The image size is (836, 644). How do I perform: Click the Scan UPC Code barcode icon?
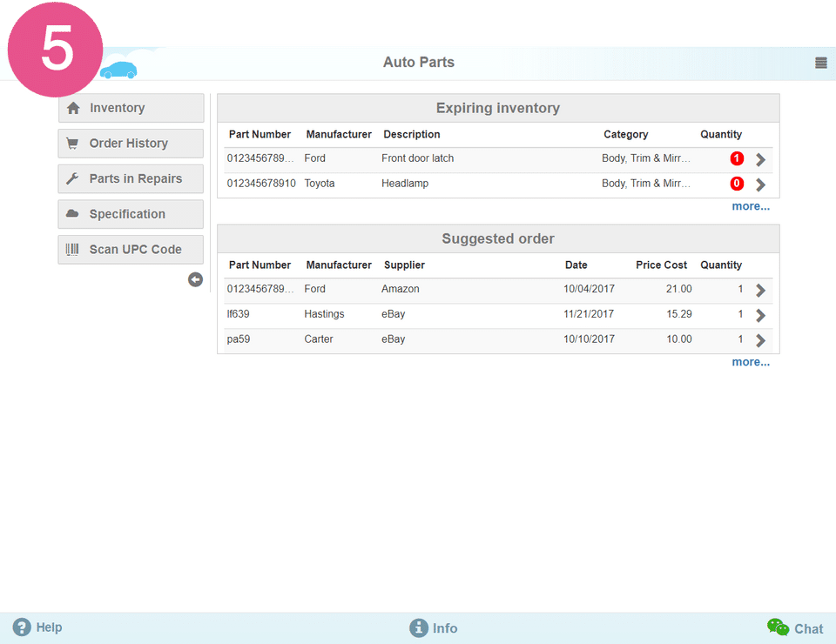click(x=72, y=249)
